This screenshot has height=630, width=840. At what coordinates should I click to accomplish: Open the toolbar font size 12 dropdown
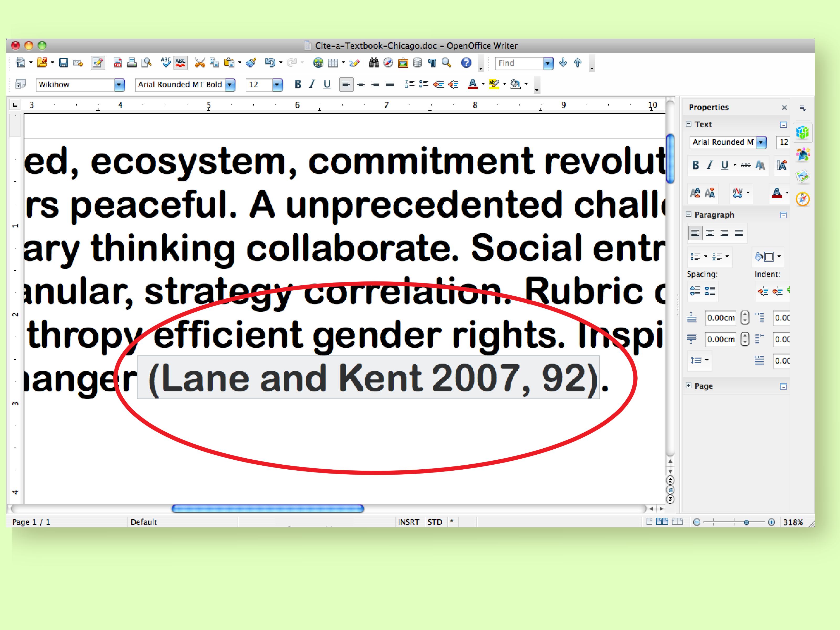coord(278,85)
